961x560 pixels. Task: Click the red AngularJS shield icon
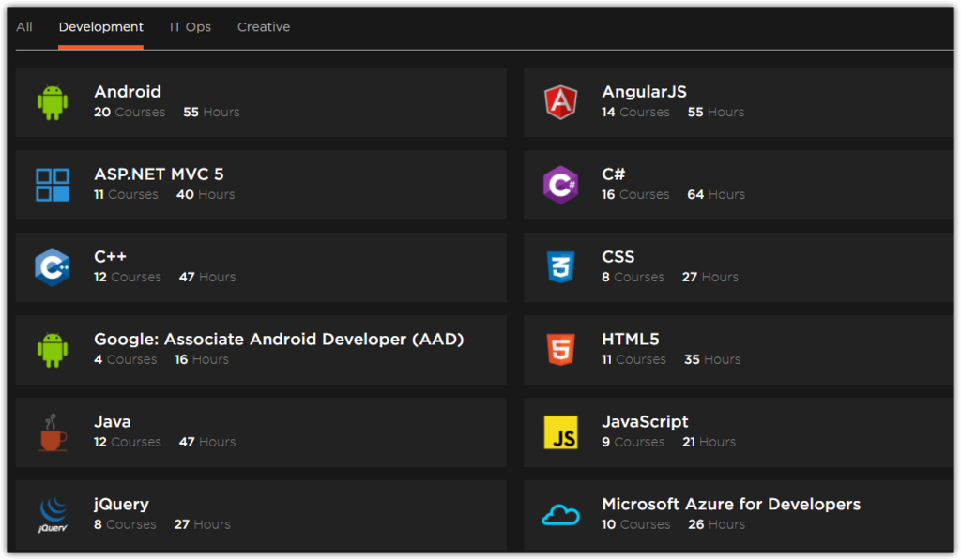[560, 102]
